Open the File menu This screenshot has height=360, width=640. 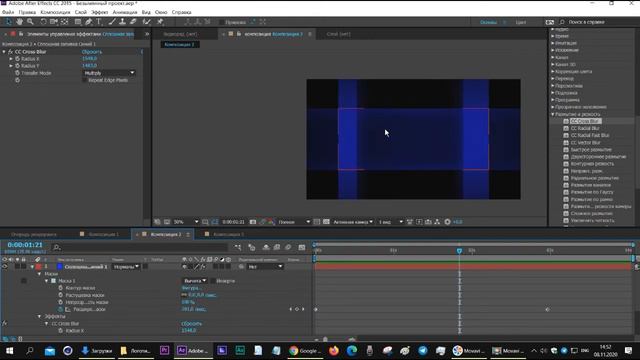8,12
